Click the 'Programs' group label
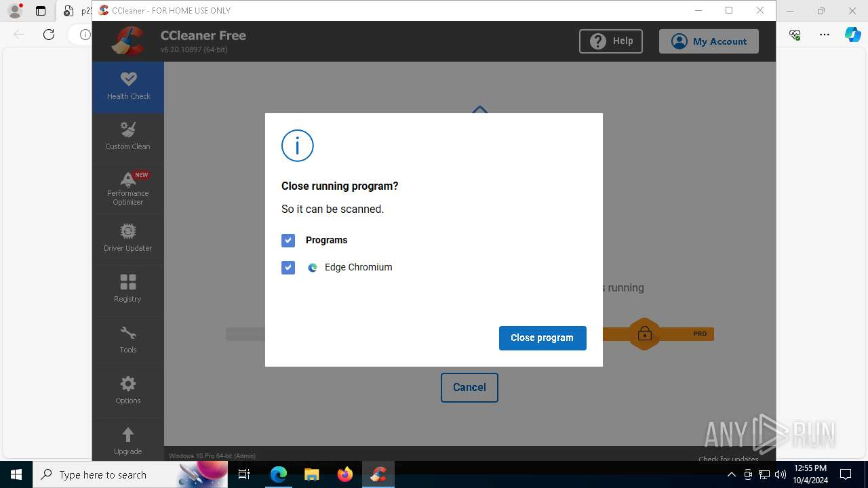Image resolution: width=868 pixels, height=488 pixels. point(326,241)
